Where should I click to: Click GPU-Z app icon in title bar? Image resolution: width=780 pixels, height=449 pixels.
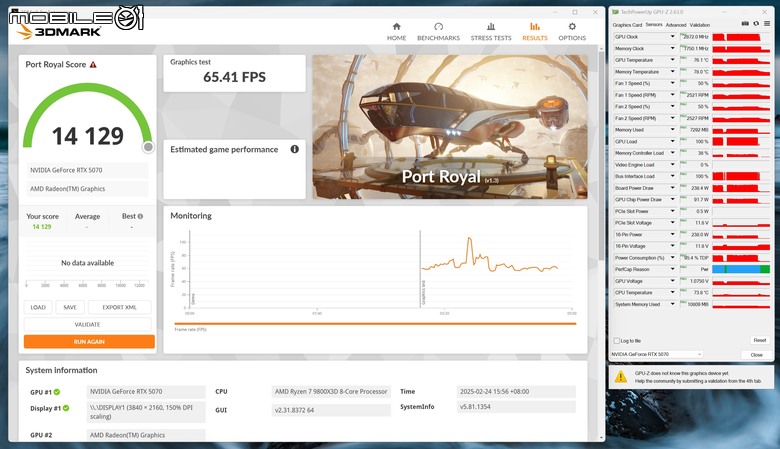615,12
